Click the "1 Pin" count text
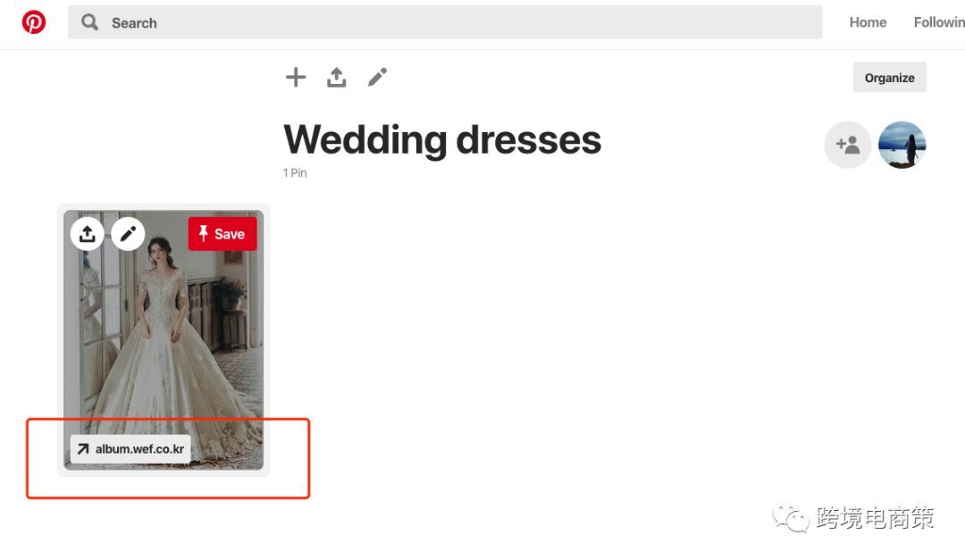 [x=295, y=173]
